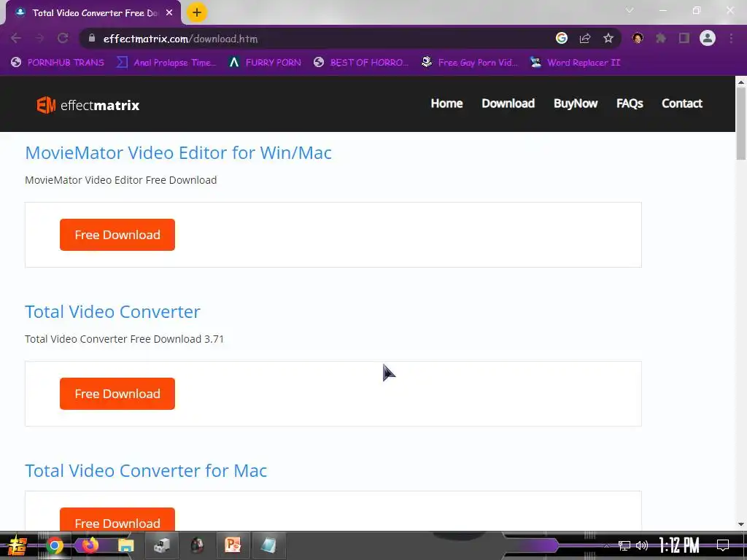Click the text 'MovieMator Video Editor Free Download'

pos(120,180)
